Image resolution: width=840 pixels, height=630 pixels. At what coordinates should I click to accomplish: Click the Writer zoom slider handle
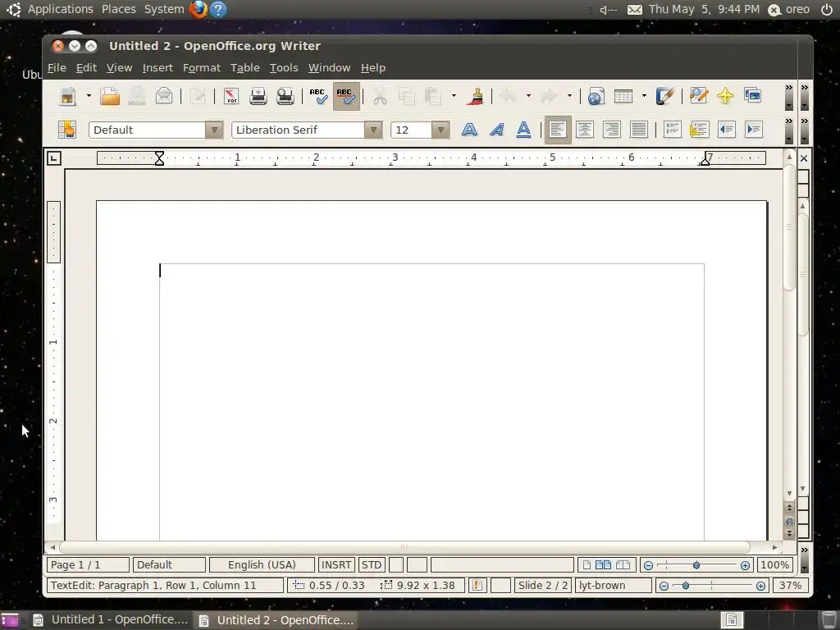[x=696, y=565]
